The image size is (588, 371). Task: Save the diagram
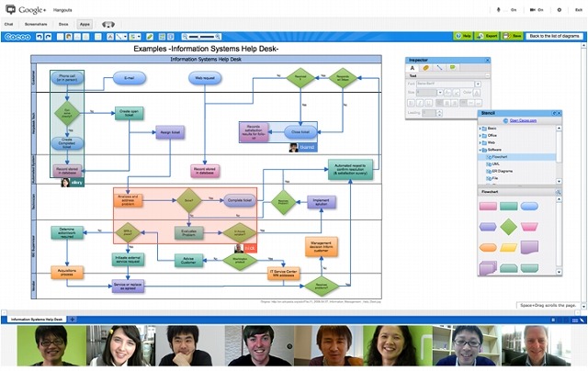point(513,36)
